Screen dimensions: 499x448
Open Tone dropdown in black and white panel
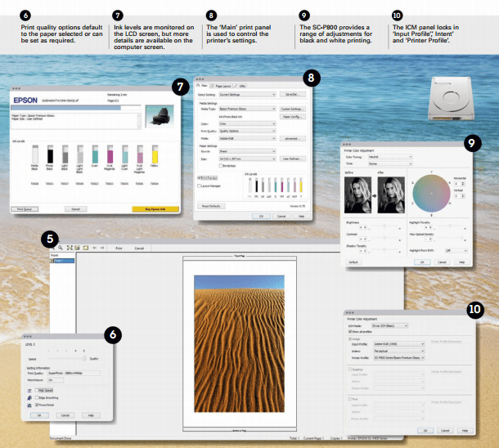click(x=390, y=164)
